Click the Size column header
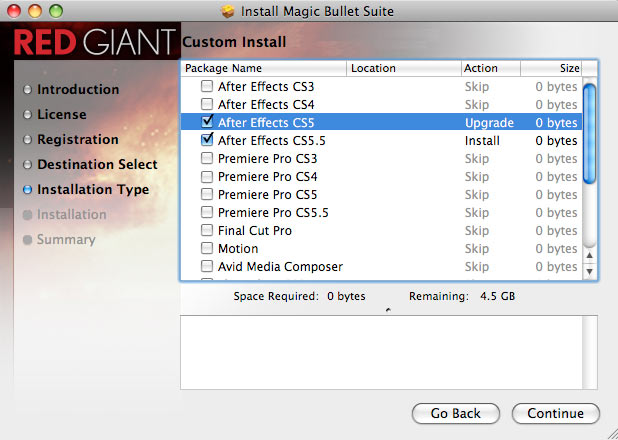Image resolution: width=618 pixels, height=440 pixels. coord(551,68)
